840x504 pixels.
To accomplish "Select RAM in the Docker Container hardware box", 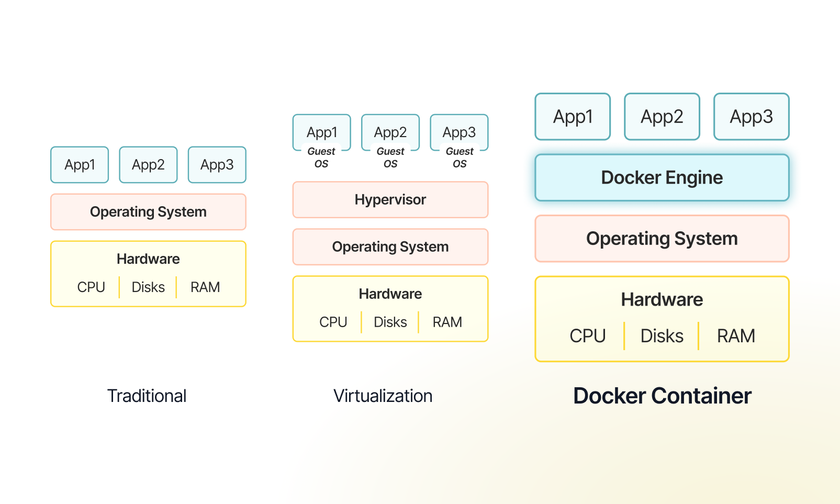I will 735,336.
